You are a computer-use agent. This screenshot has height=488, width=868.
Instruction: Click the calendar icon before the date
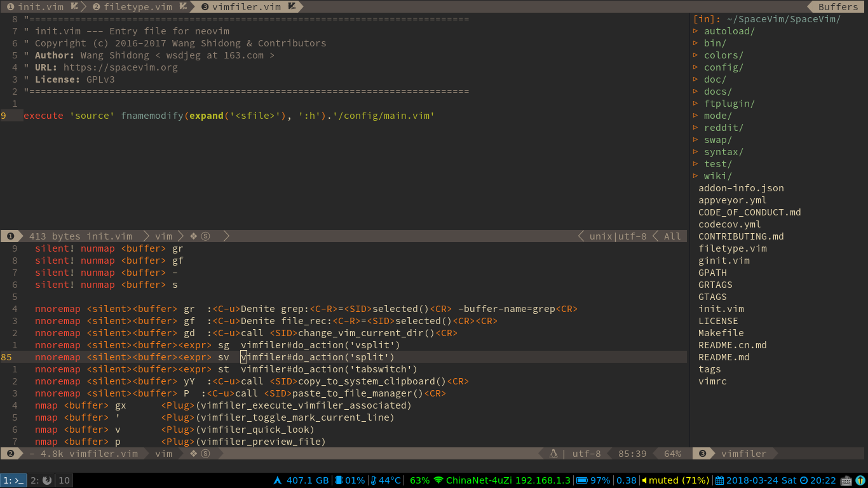click(x=718, y=480)
